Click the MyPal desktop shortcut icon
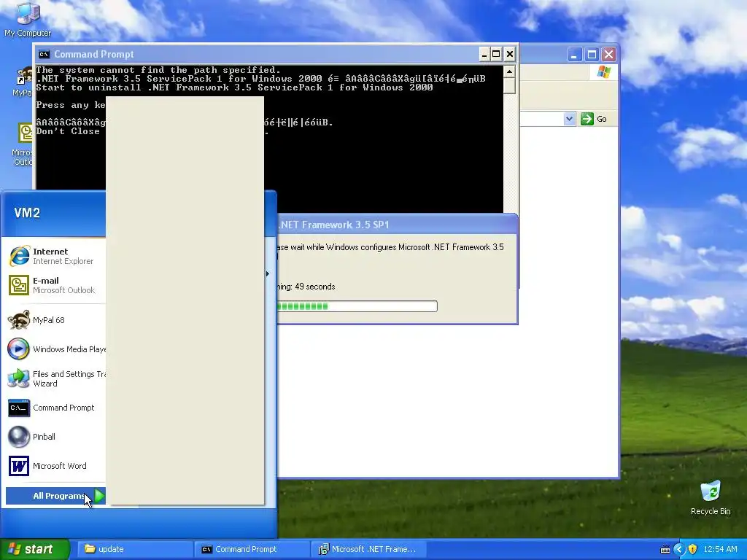Image resolution: width=747 pixels, height=560 pixels. point(23,82)
